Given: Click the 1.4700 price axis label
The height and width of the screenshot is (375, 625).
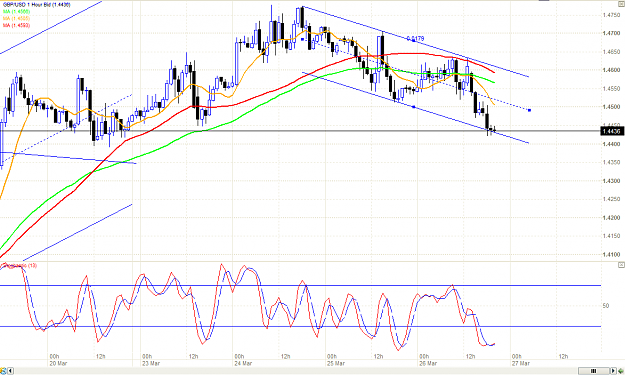Looking at the screenshot, I should 611,33.
